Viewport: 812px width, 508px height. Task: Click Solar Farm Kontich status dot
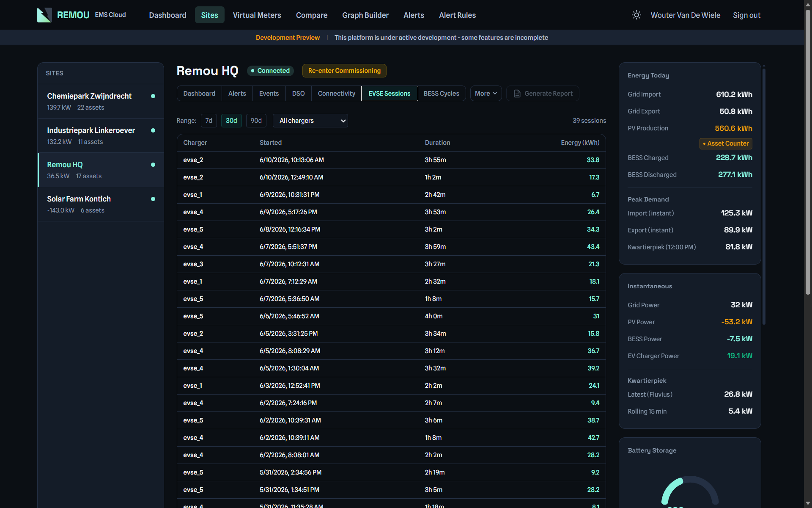(153, 199)
